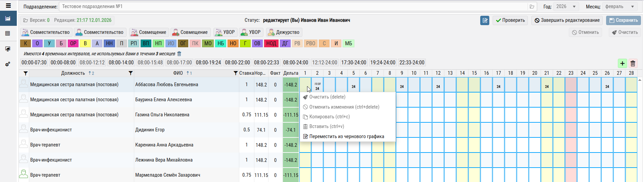Click red trash button right of the intervals

[x=633, y=63]
